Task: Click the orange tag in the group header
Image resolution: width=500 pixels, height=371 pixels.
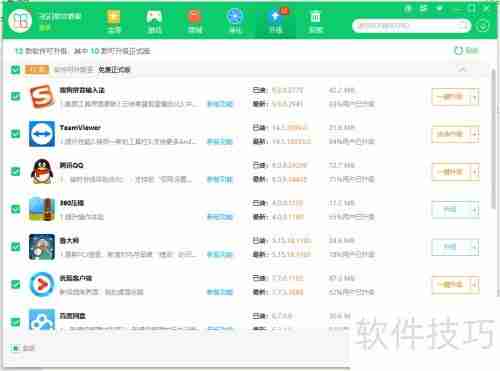Action: (37, 70)
